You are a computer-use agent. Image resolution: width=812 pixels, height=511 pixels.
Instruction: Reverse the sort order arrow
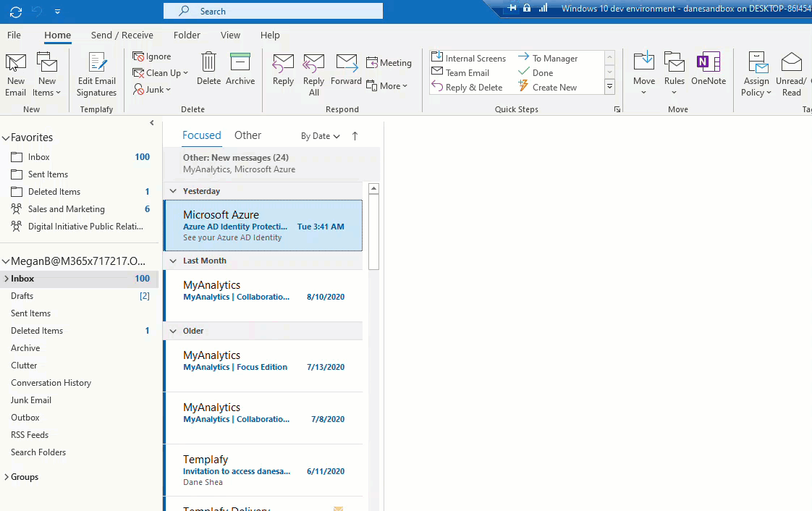[x=355, y=136]
